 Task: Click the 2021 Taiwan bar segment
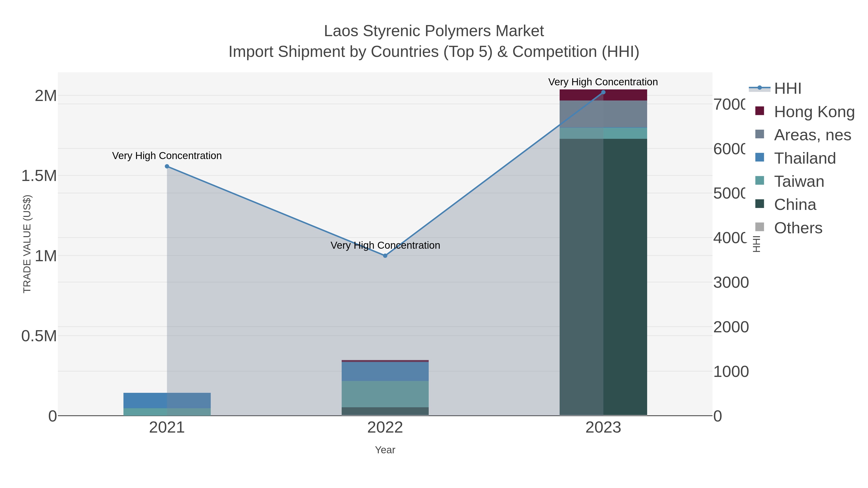click(167, 412)
